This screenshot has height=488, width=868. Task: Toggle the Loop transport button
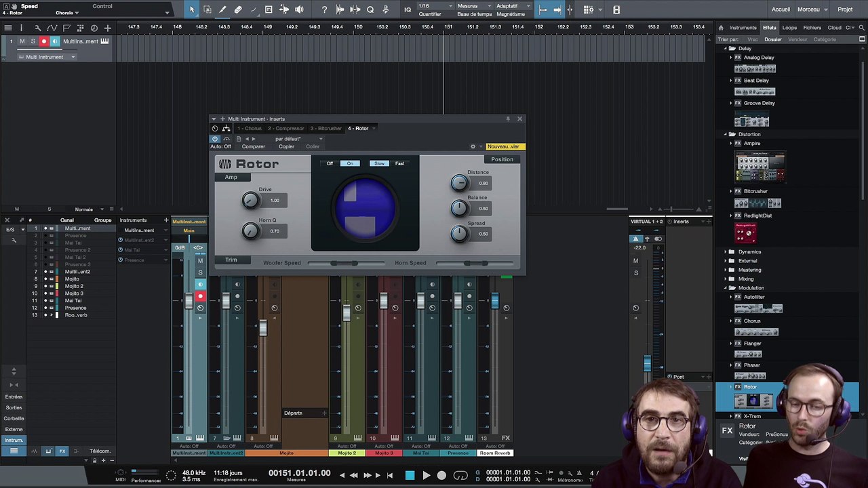tap(460, 476)
